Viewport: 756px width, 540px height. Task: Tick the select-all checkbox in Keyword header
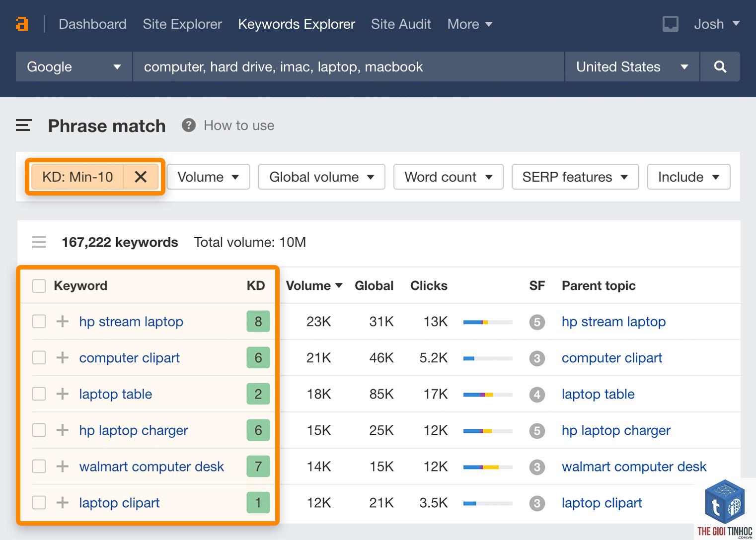tap(39, 286)
